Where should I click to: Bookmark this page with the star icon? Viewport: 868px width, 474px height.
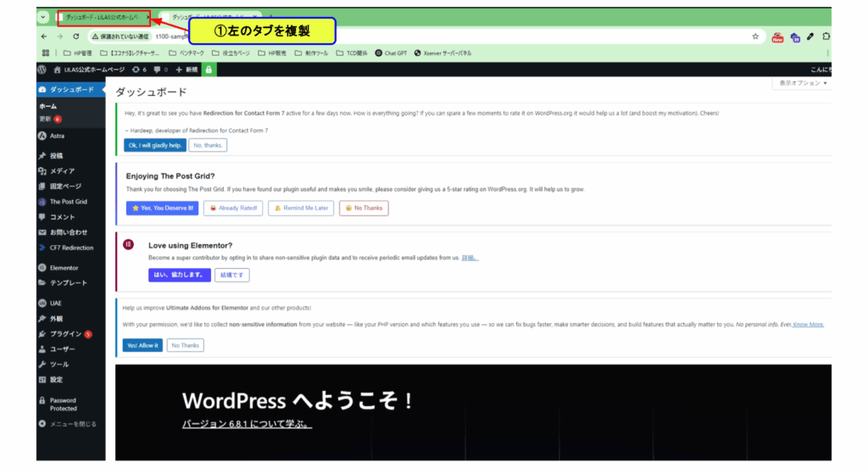tap(755, 36)
